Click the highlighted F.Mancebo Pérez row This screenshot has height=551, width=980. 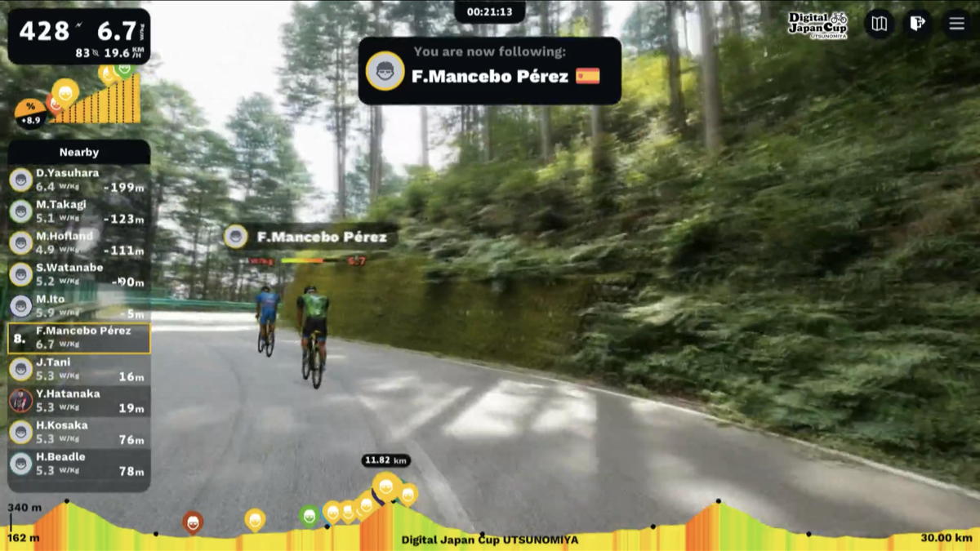coord(79,338)
